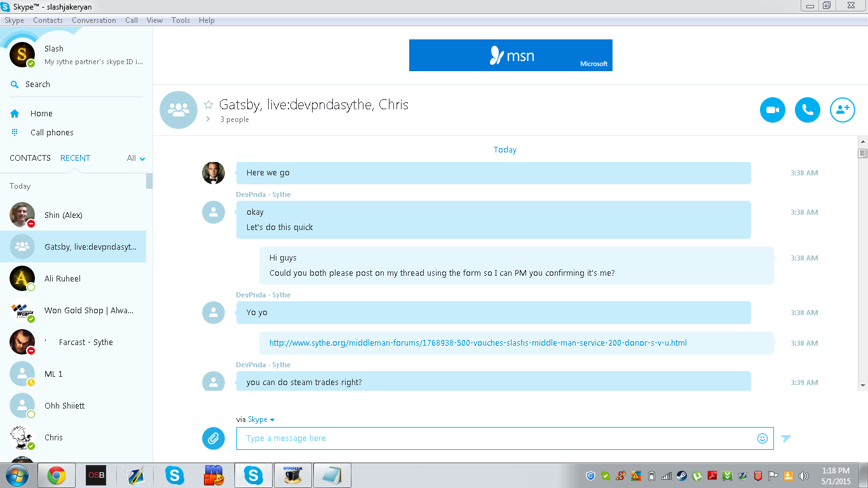Click the msn Microsoft banner ad

pos(511,55)
